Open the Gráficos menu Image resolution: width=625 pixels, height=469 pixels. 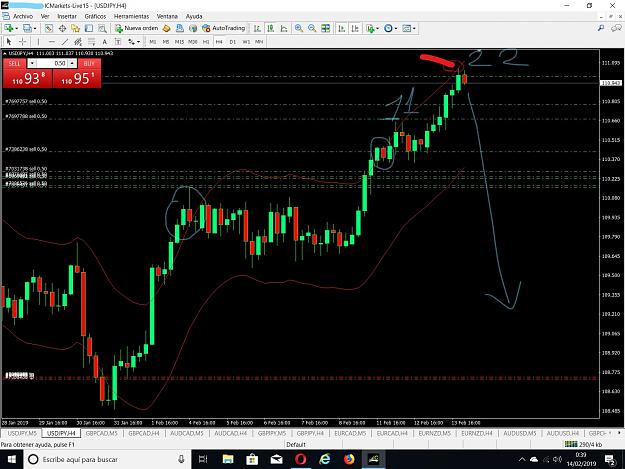click(95, 16)
